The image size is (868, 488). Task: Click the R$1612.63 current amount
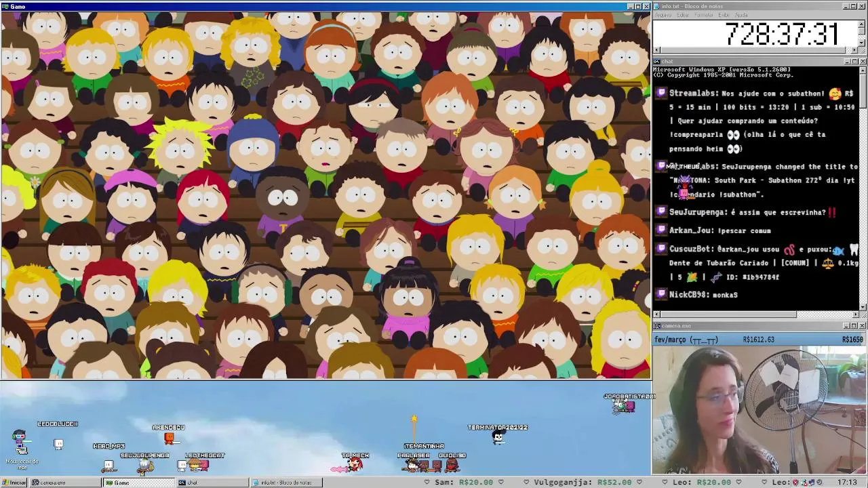tap(758, 340)
